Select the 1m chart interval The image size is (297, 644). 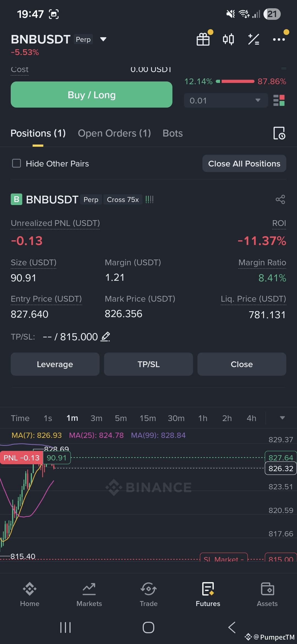pos(72,418)
